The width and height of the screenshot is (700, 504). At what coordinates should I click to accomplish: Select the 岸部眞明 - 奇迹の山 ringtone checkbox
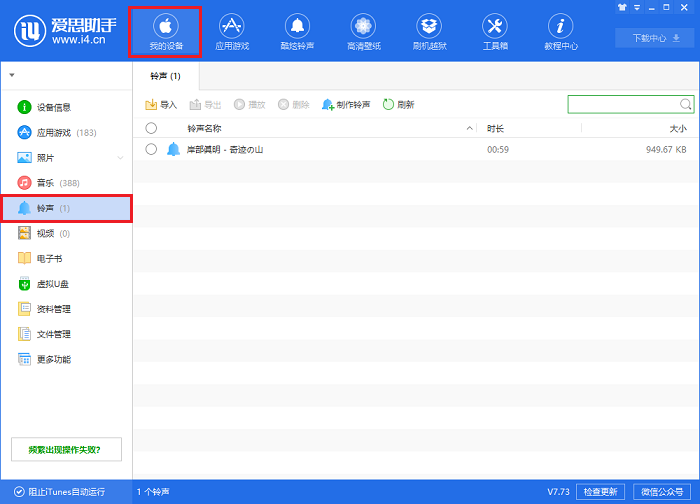tap(151, 149)
